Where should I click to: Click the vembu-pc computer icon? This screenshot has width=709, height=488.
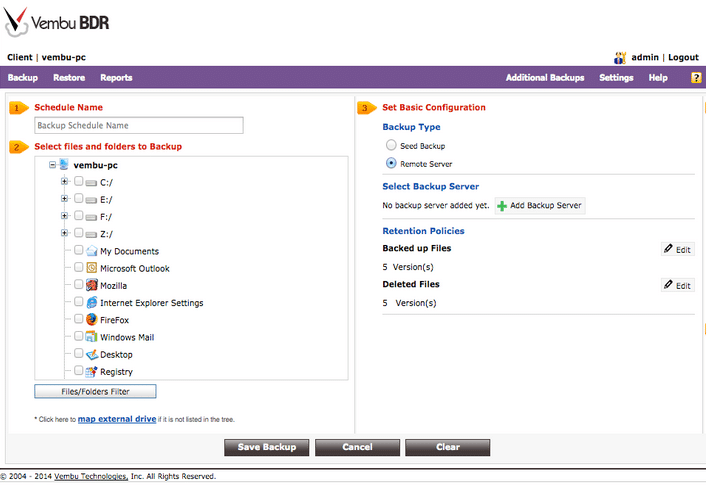(x=64, y=165)
